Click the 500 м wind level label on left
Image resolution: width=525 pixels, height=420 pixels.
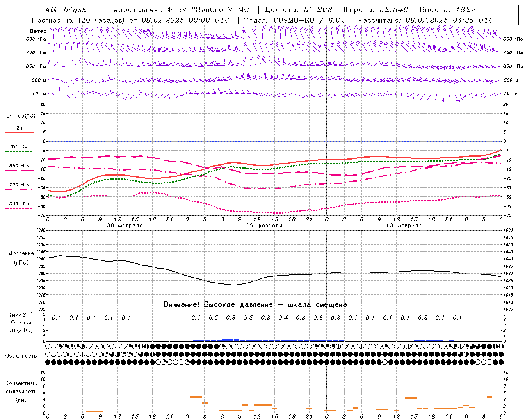click(x=39, y=80)
